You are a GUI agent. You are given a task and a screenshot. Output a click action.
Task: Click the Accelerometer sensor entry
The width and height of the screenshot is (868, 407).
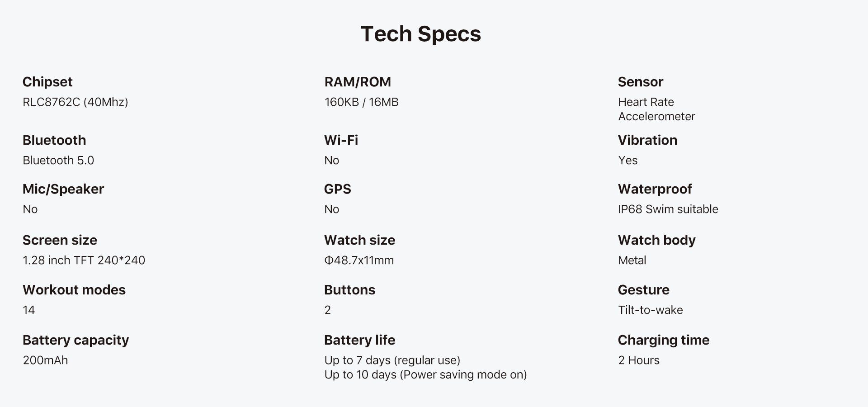pos(656,116)
